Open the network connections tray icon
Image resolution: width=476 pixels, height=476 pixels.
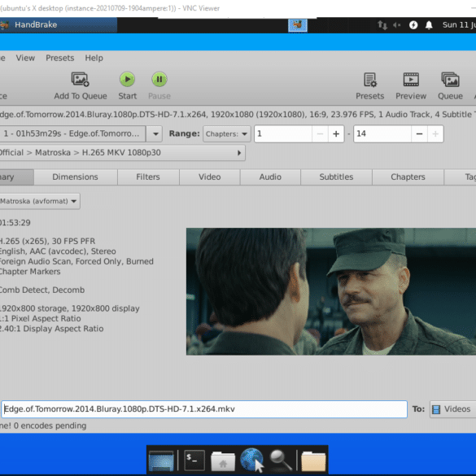coord(382,25)
